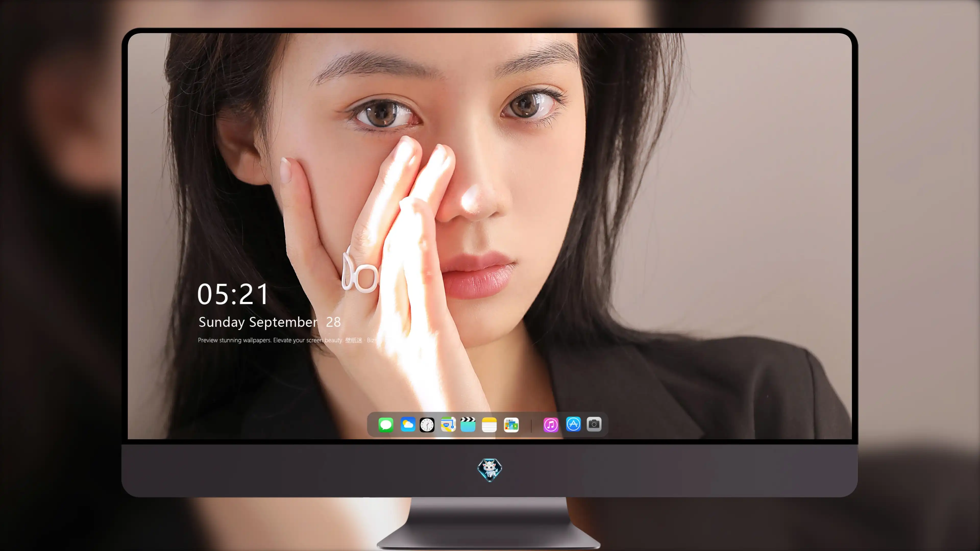Click the cat logo badge on the monitor chin
Viewport: 980px width, 551px height.
pyautogui.click(x=490, y=470)
